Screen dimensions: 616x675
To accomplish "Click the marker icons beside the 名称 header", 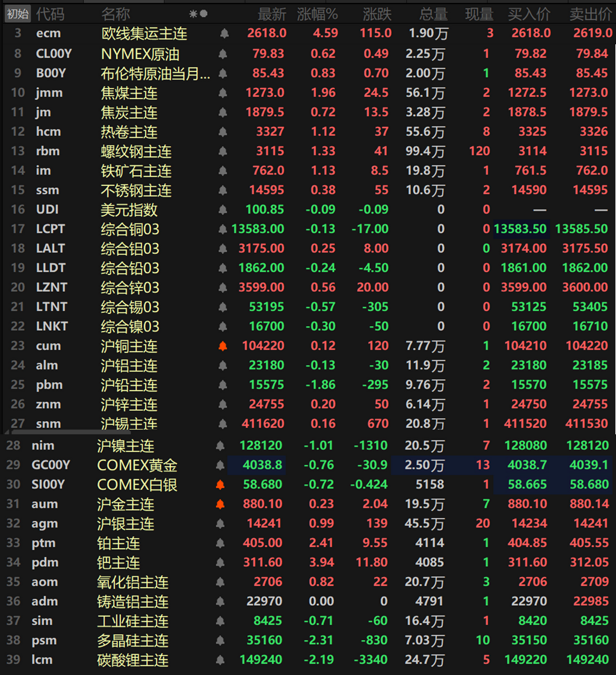I will point(199,14).
